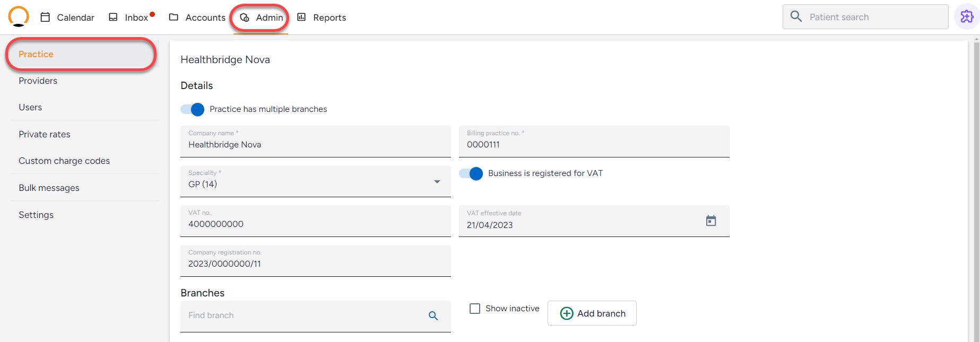
Task: Click the Company name field
Action: (x=316, y=142)
